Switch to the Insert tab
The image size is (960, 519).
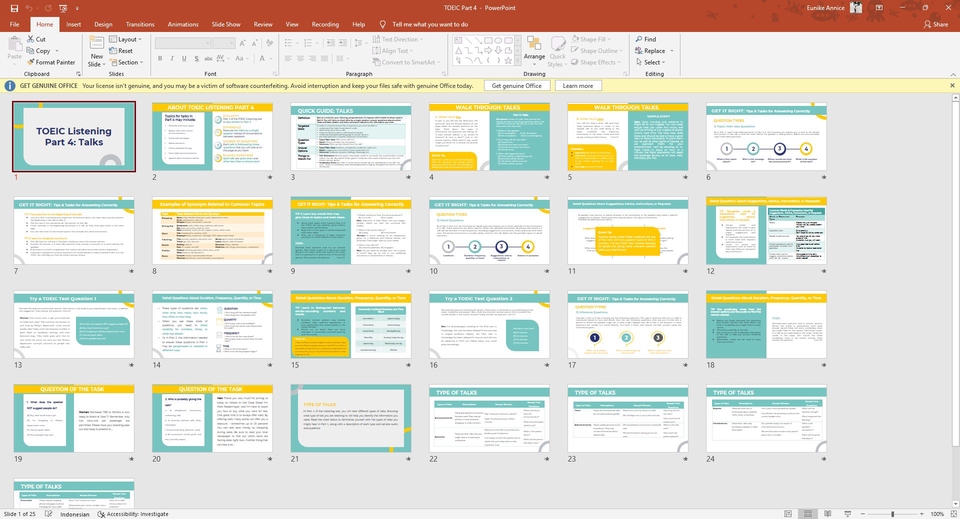click(73, 24)
